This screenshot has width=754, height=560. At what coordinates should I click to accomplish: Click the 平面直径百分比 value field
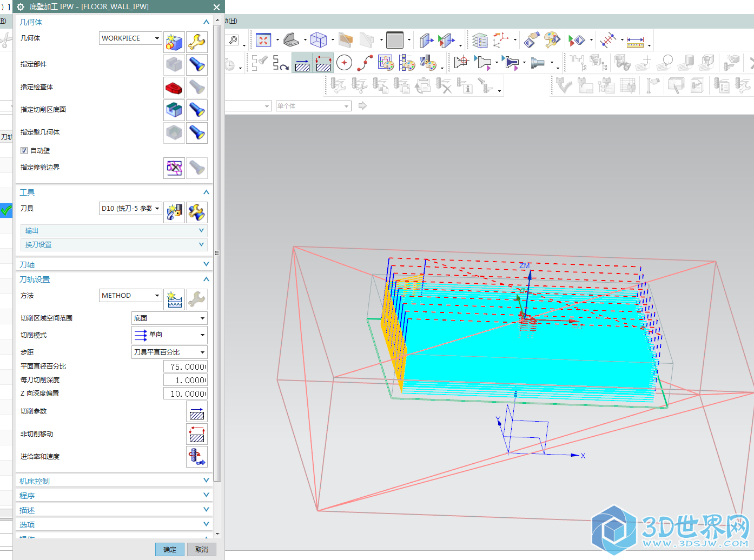click(185, 366)
